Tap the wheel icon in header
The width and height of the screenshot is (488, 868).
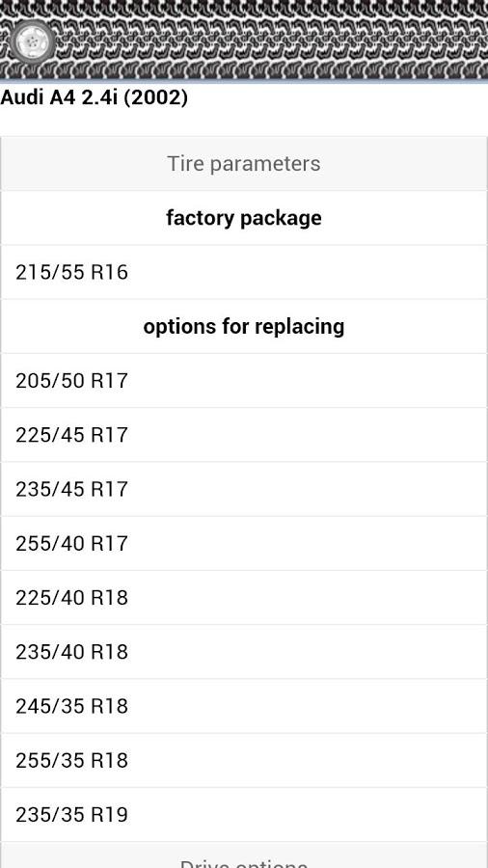click(x=33, y=42)
